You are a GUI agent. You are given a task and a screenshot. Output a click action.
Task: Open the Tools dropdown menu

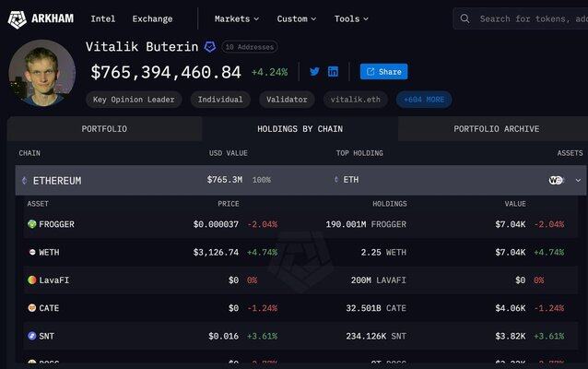click(351, 18)
